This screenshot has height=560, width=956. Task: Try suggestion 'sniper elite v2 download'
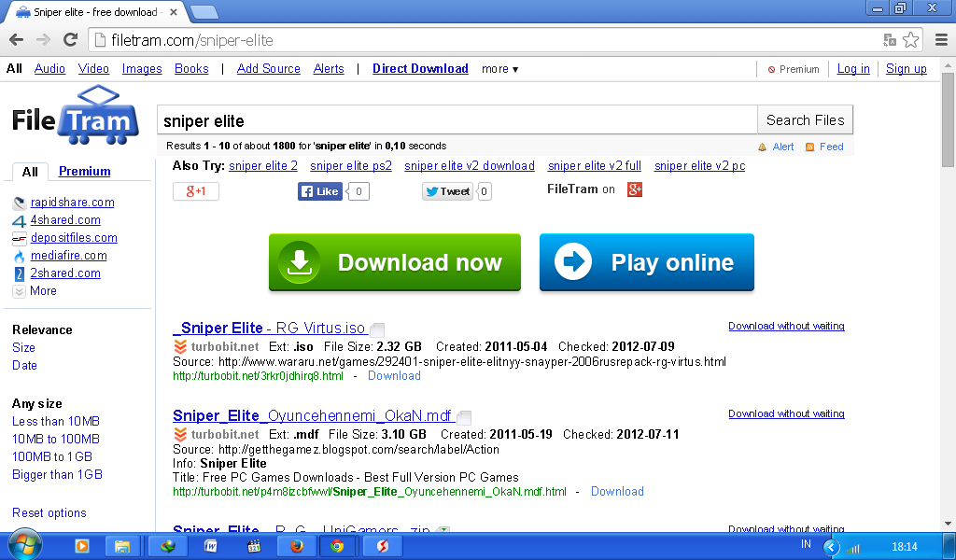(x=470, y=166)
